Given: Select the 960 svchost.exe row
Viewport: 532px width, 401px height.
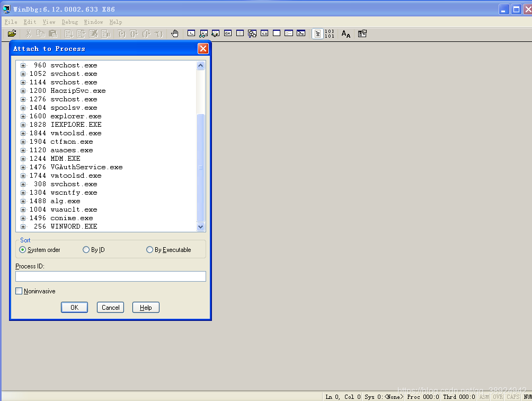Looking at the screenshot, I should pyautogui.click(x=66, y=65).
